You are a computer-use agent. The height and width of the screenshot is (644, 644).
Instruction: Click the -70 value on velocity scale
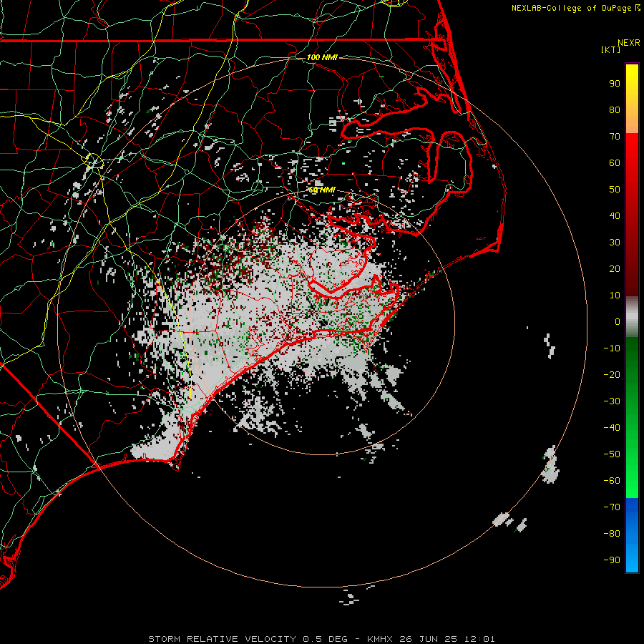[612, 507]
